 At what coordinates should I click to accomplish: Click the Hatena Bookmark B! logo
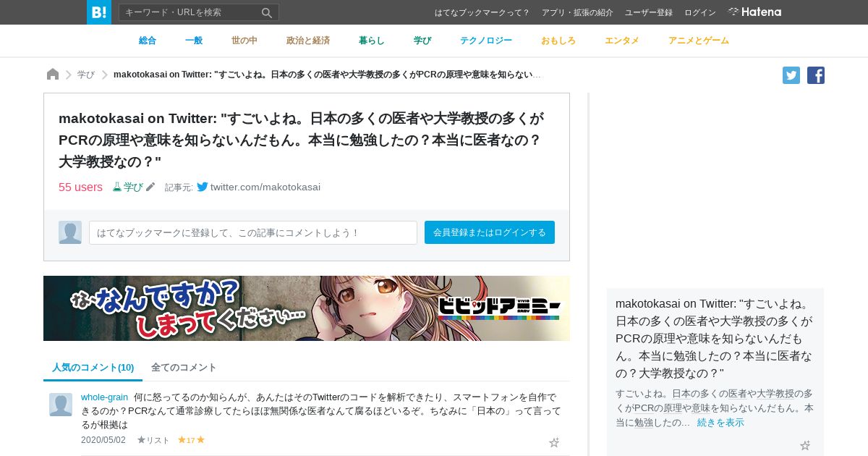99,12
